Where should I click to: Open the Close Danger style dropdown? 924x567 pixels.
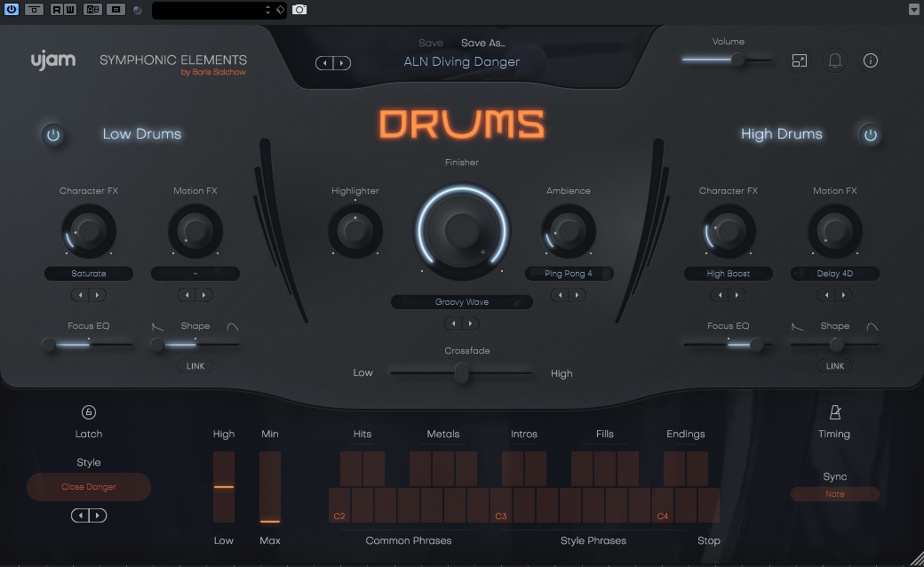[89, 487]
